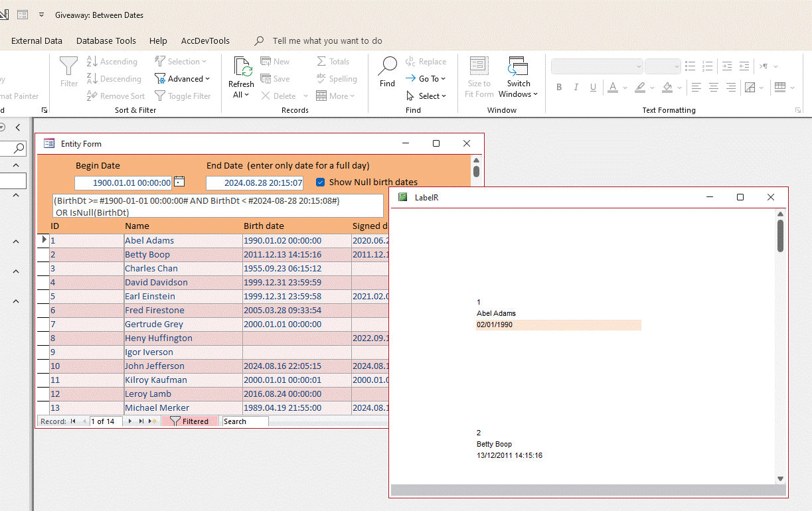Open the Find dialog
The image size is (812, 511).
pos(387,76)
